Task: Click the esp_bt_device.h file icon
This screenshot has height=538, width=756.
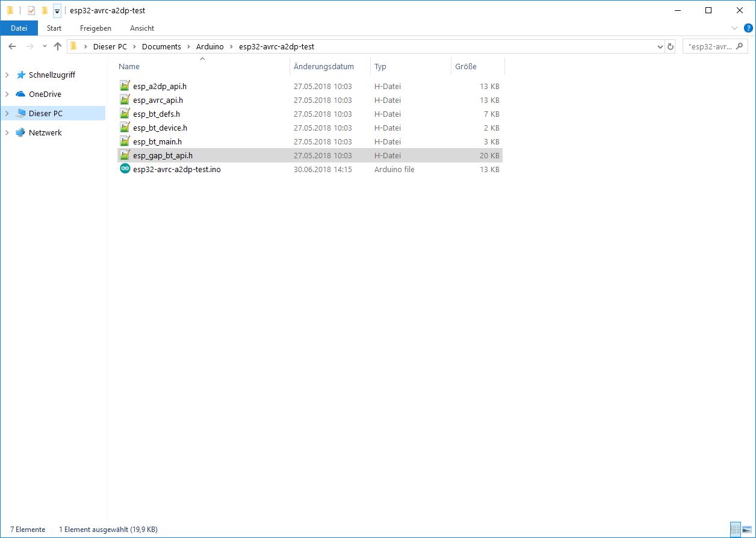Action: (125, 128)
